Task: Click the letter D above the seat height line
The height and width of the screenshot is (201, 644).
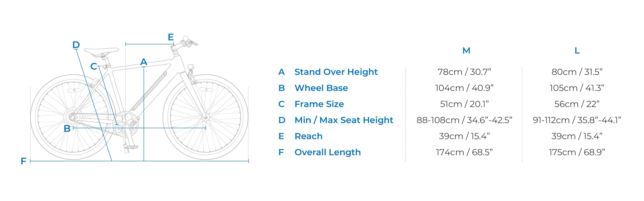Action: 76,45
